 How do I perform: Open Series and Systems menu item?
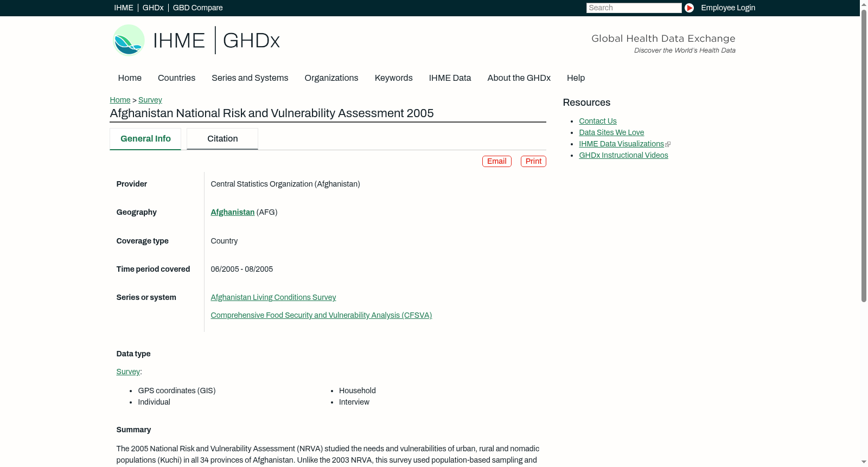(x=250, y=78)
